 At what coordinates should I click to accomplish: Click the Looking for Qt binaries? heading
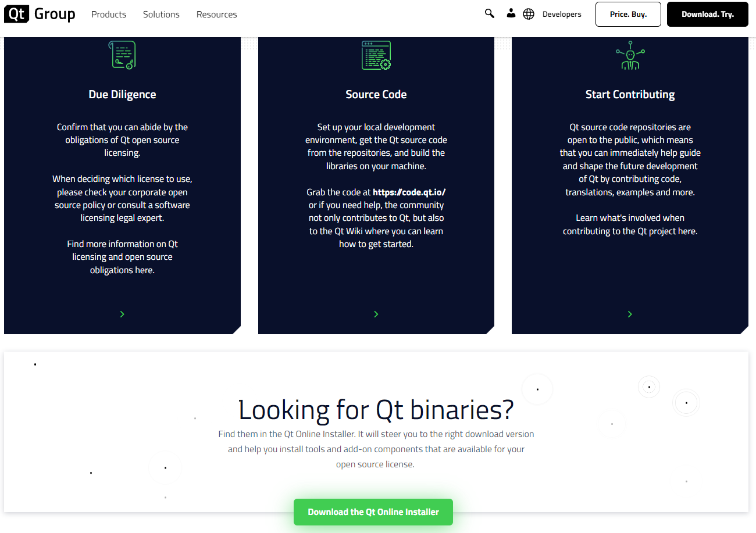376,410
